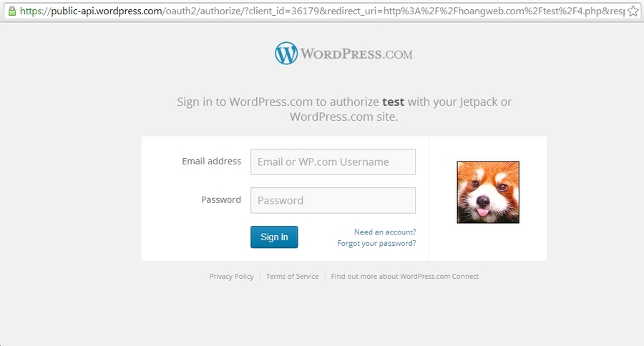Click the Password field label
Screen dimensions: 644x346
point(221,200)
